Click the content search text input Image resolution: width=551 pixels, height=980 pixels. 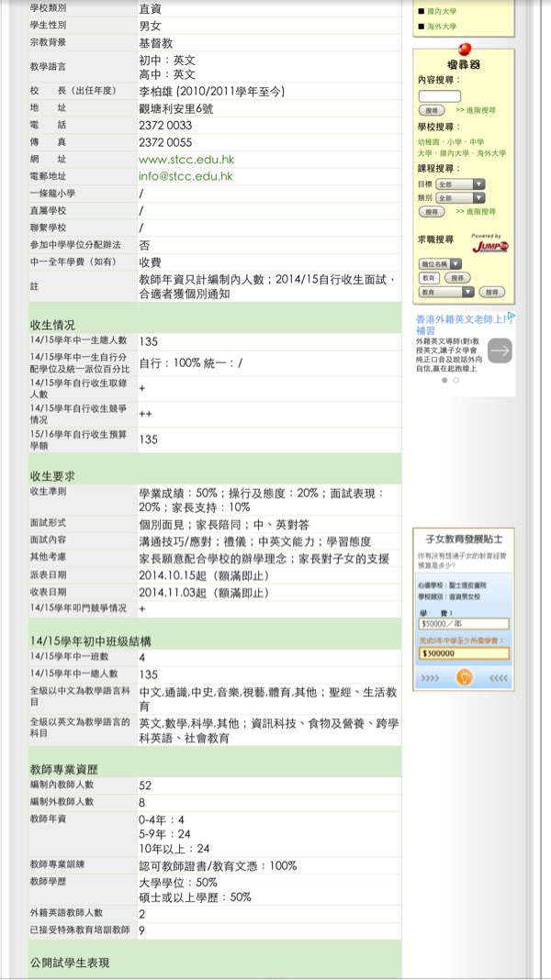coord(439,96)
